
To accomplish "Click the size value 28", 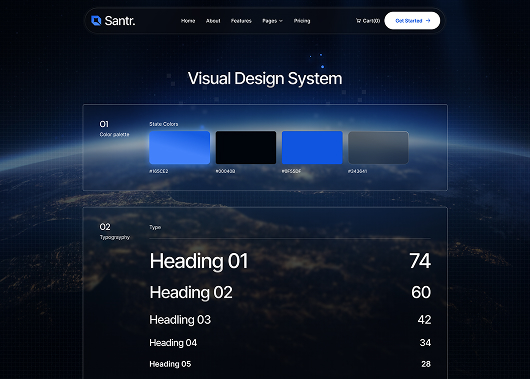I will pyautogui.click(x=426, y=364).
